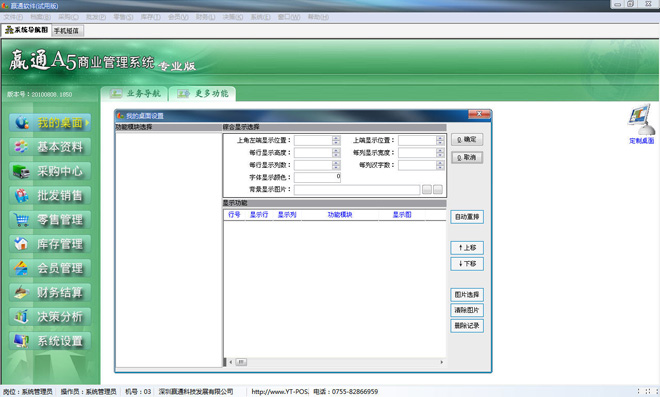Click the 确定 button in dialog
The image size is (660, 397).
[x=467, y=139]
